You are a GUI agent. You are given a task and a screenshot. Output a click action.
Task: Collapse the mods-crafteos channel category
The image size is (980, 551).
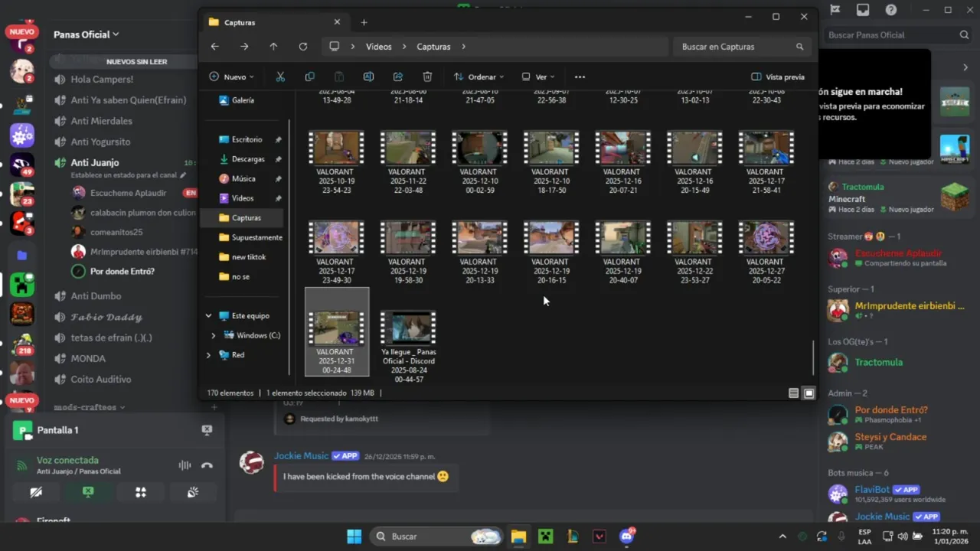[89, 407]
